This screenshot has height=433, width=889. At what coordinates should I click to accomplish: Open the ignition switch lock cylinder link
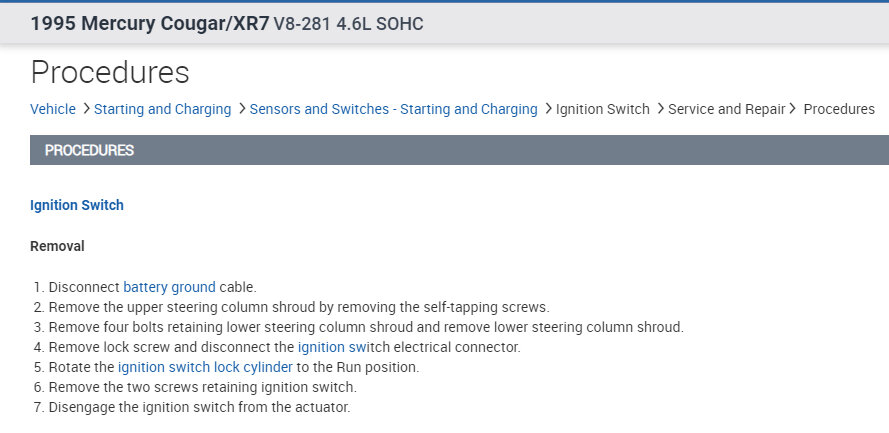(205, 367)
